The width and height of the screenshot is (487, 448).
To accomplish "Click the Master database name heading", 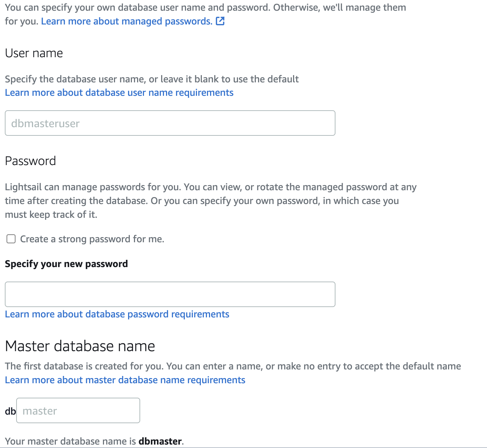I will 80,346.
